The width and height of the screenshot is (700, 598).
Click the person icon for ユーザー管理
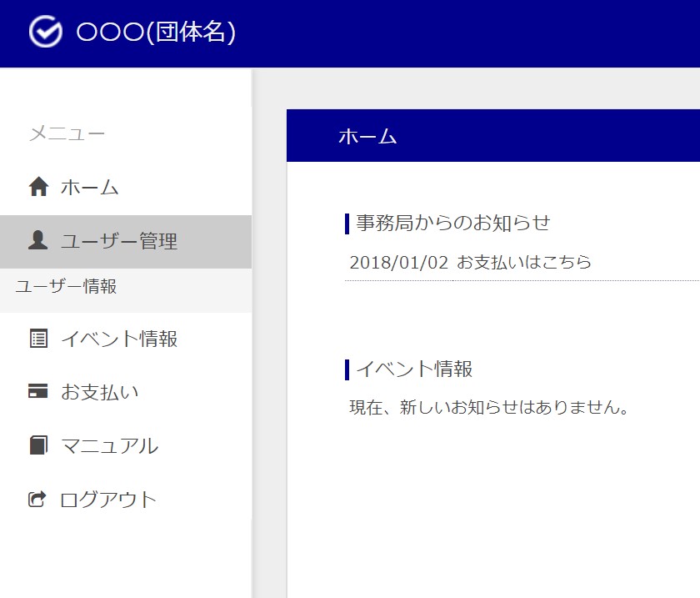pos(37,241)
